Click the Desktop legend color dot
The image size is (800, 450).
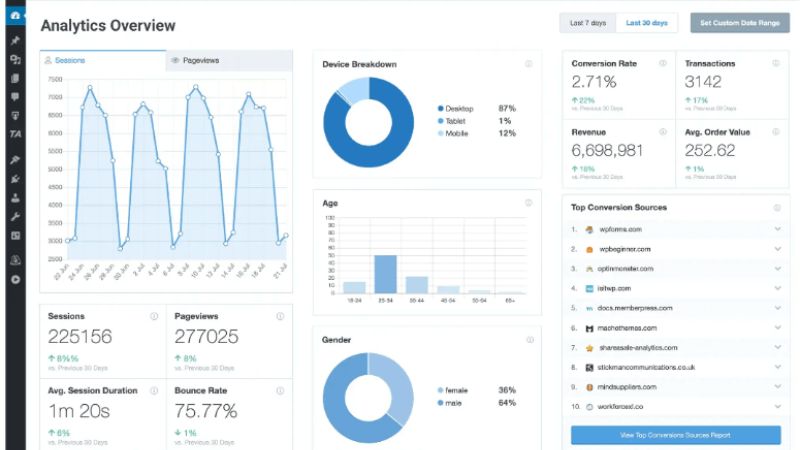pos(440,108)
